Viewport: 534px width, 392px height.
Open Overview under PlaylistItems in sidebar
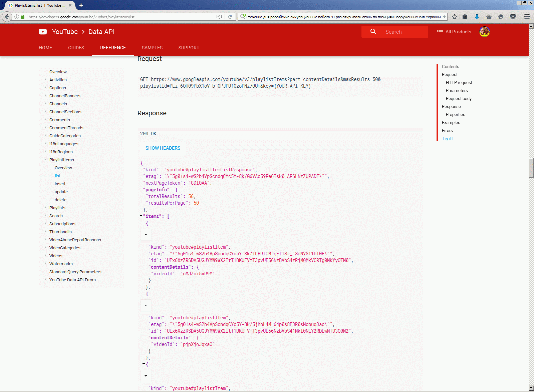(x=63, y=168)
